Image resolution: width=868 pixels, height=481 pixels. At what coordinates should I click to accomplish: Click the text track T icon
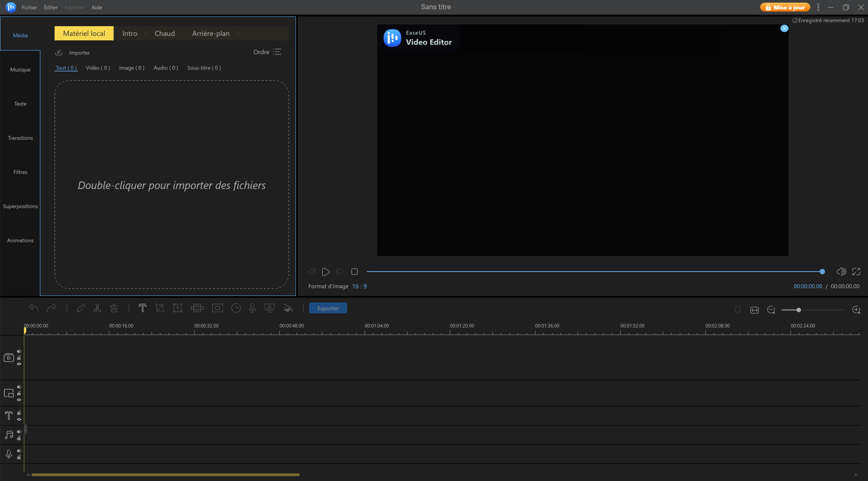pos(9,416)
